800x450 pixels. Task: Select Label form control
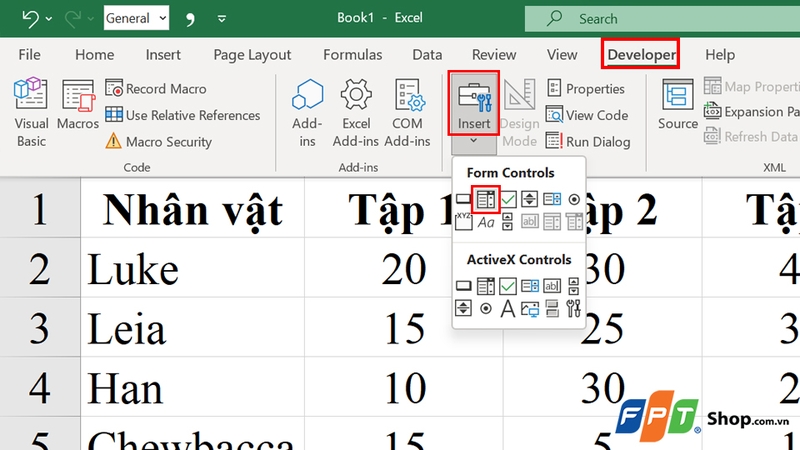pos(486,221)
